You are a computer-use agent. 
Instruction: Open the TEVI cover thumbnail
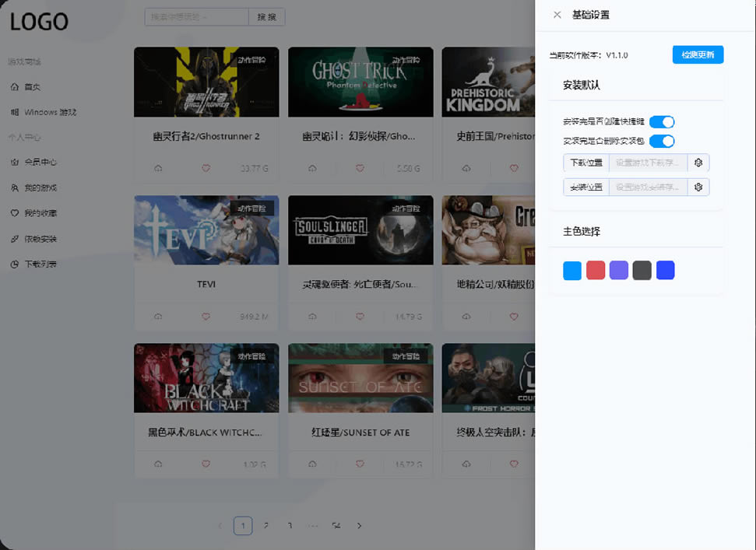pyautogui.click(x=206, y=230)
